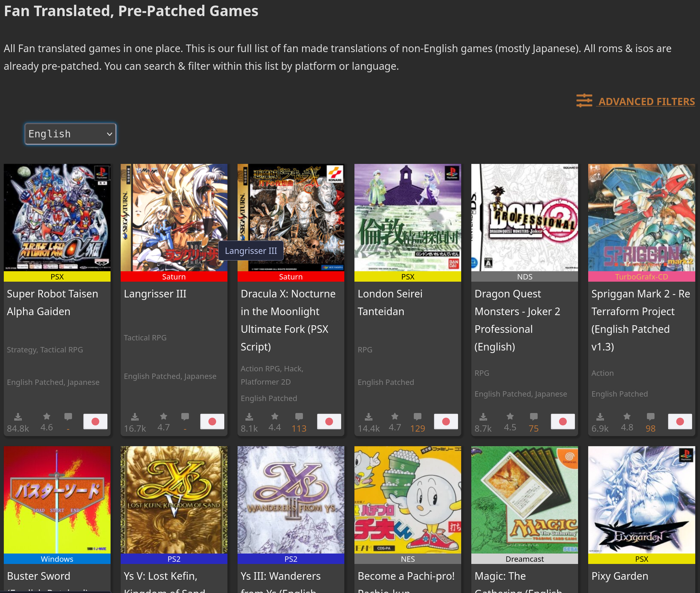Click comment bubble icon on Dracula X card

(x=299, y=416)
